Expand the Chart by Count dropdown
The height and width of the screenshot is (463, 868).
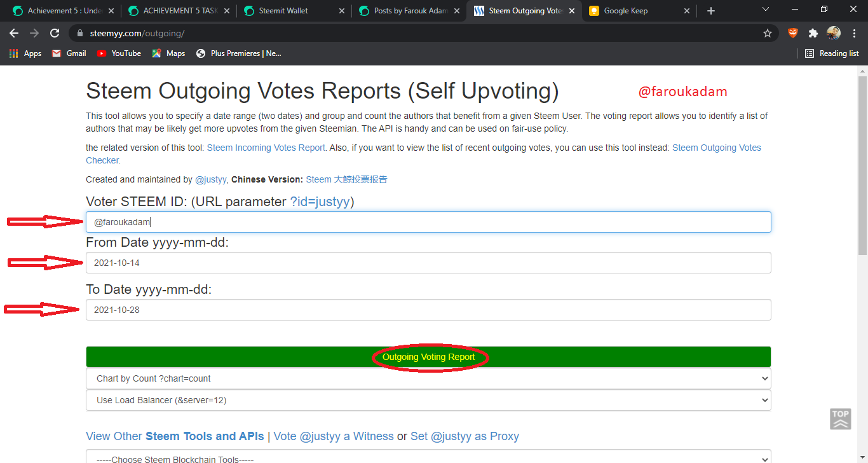pos(428,378)
